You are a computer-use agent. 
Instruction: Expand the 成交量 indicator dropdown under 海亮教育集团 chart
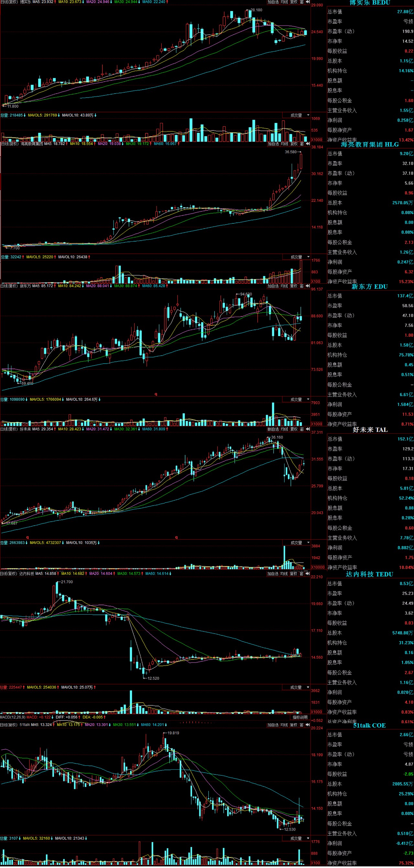point(296,257)
